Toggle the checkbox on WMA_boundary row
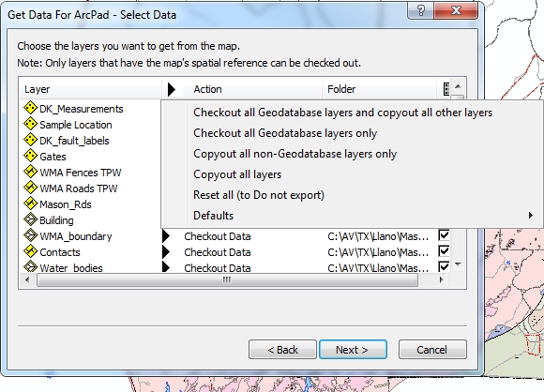 tap(444, 235)
